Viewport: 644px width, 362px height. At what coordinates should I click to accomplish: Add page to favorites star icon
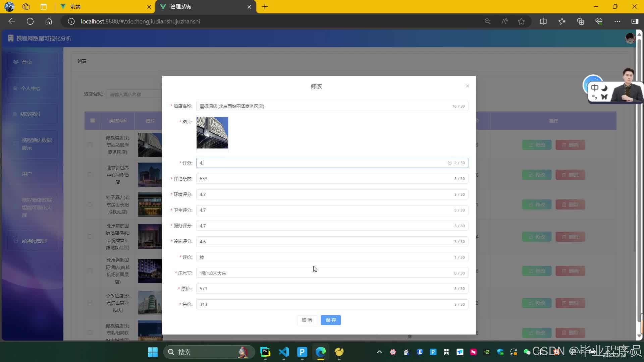tap(521, 21)
